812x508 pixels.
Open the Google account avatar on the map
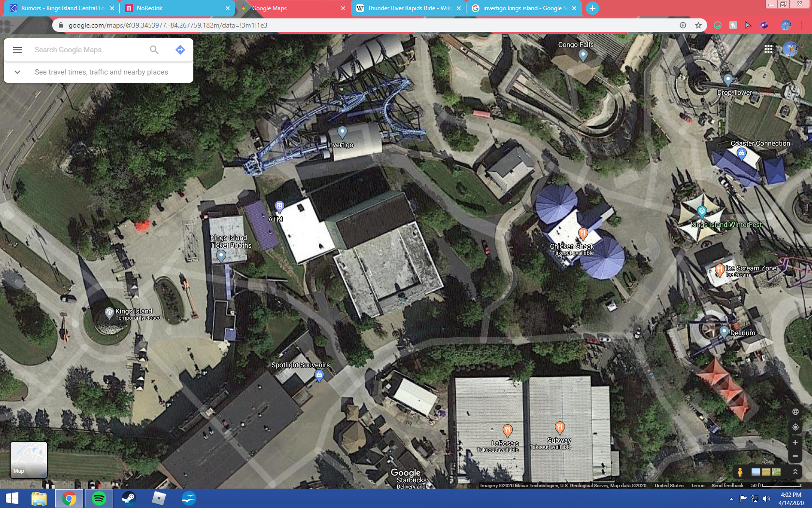(790, 49)
